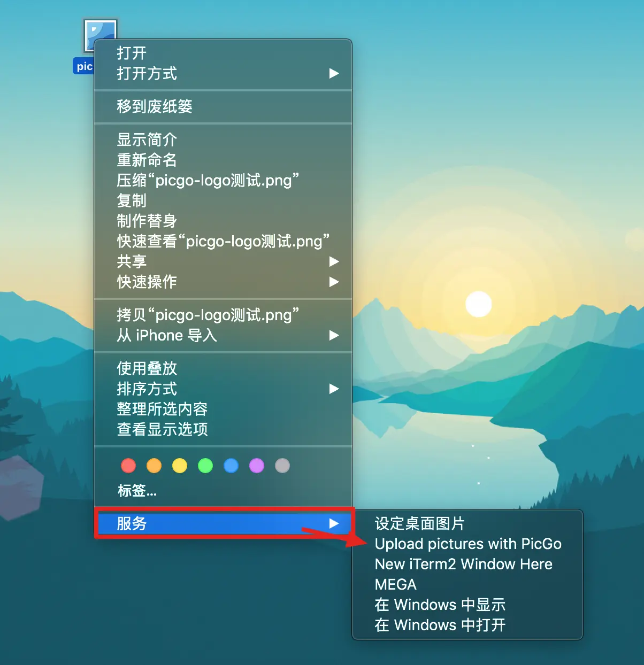Select Upload pictures with PicGo

467,544
